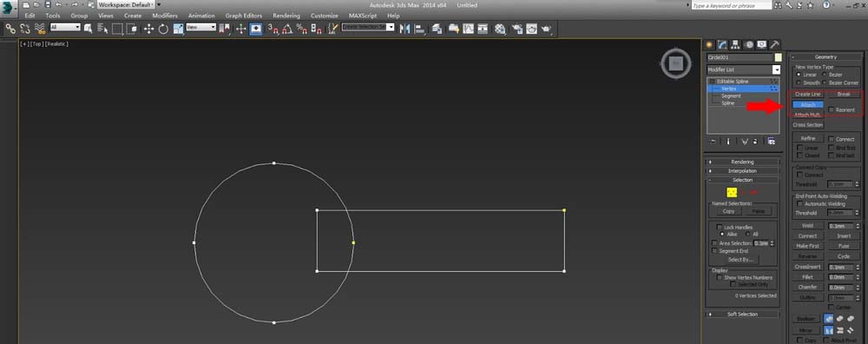Click the Cross Section button

coord(808,124)
